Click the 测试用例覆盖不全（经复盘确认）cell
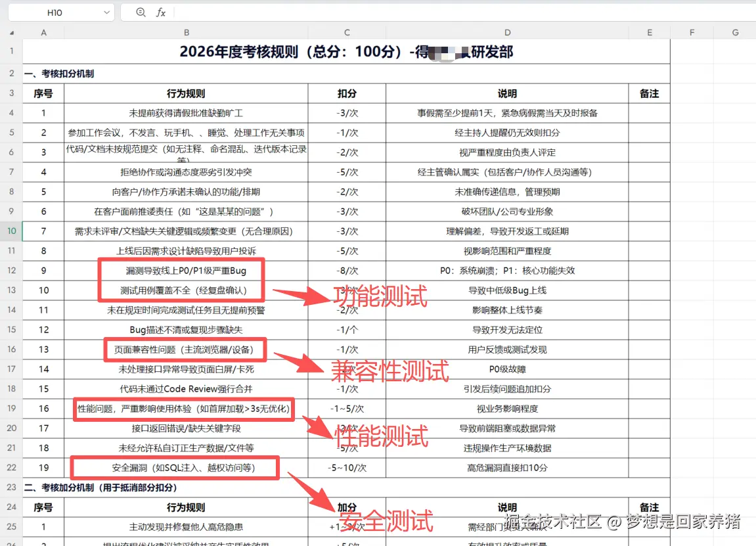Screen dimensions: 756x546 (x=187, y=290)
